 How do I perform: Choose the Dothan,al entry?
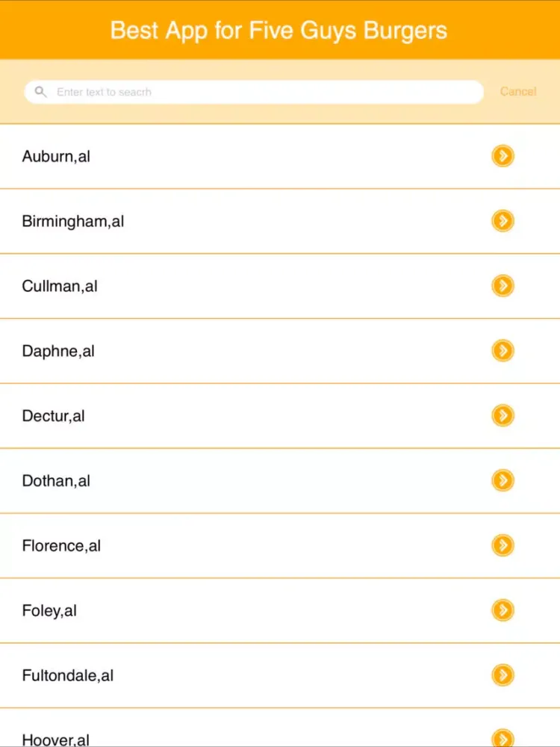(56, 480)
